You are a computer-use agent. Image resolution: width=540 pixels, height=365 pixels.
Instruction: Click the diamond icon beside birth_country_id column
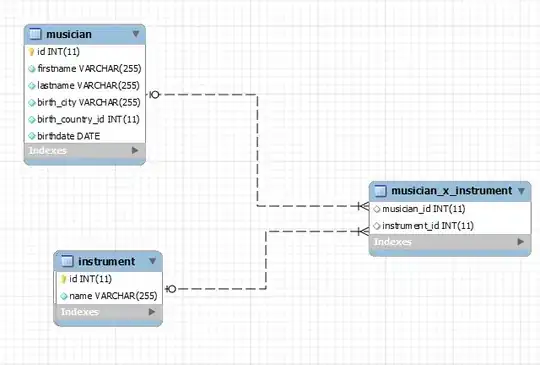32,119
